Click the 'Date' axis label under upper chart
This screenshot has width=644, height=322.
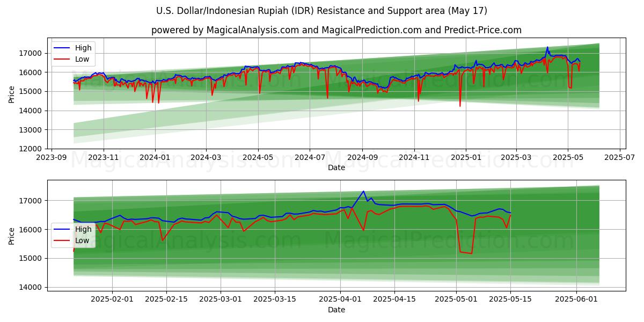tap(336, 168)
